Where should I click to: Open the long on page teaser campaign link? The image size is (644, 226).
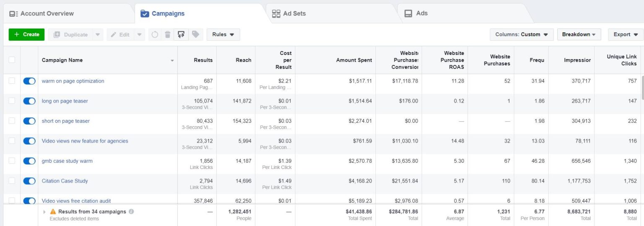click(x=65, y=101)
